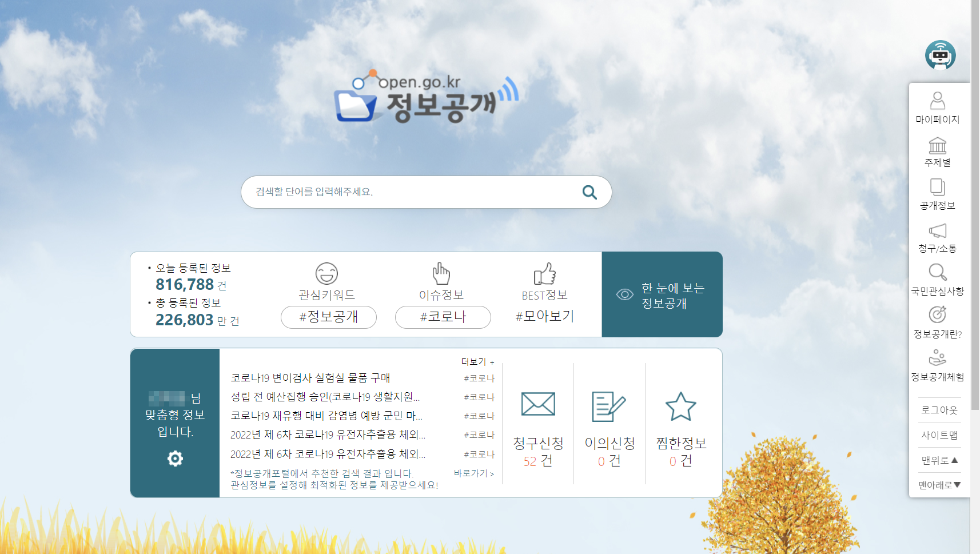Select the #정보공개 keyword button

coord(329,317)
